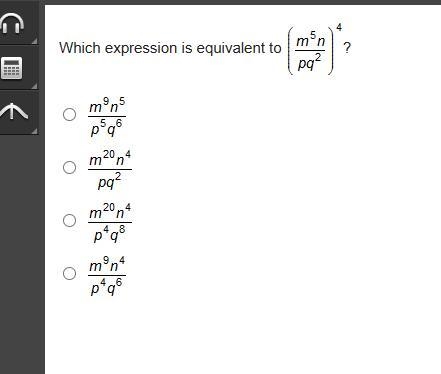This screenshot has width=441, height=374.
Task: Open the calculator tool
Action: tap(12, 68)
